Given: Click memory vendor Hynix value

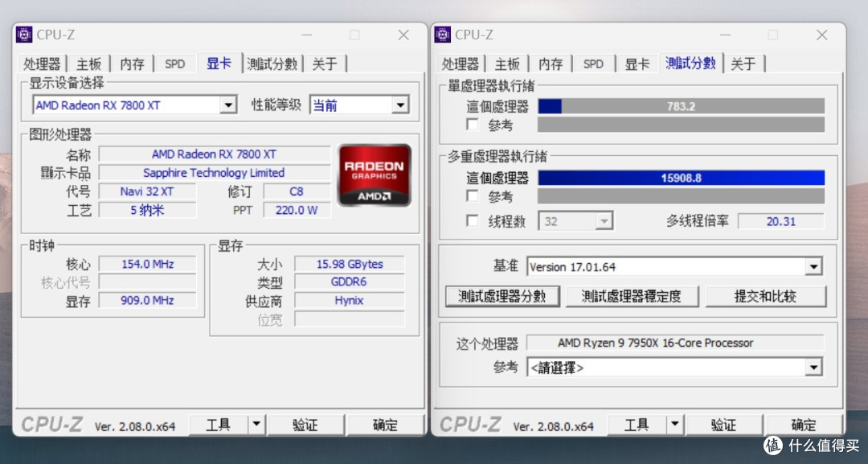Looking at the screenshot, I should coord(350,300).
